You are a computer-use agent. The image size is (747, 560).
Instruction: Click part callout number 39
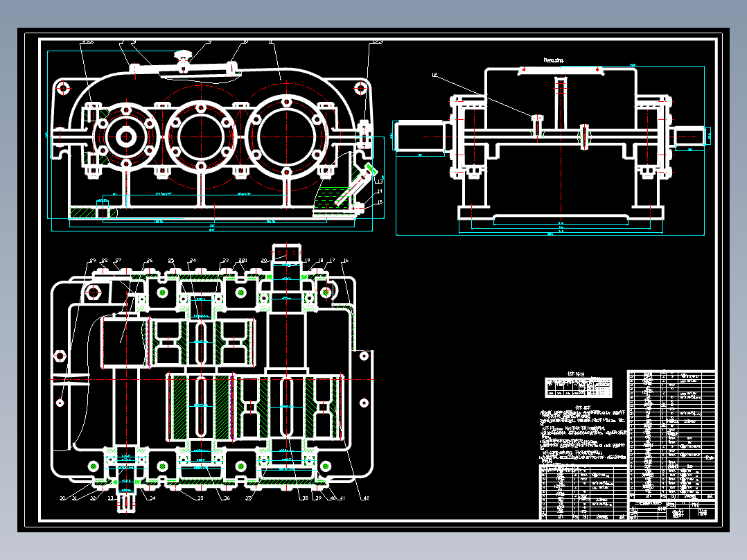pos(319,498)
